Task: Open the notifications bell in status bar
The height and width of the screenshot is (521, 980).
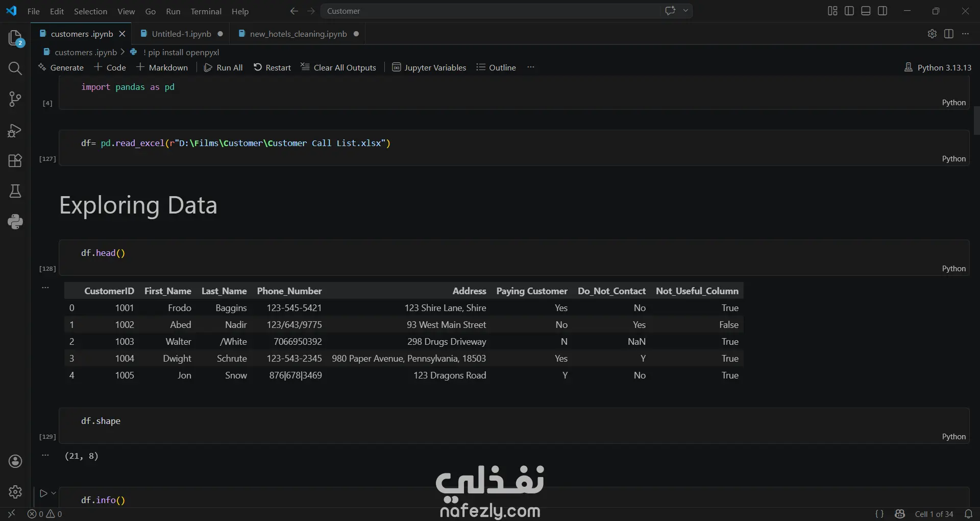Action: point(968,514)
